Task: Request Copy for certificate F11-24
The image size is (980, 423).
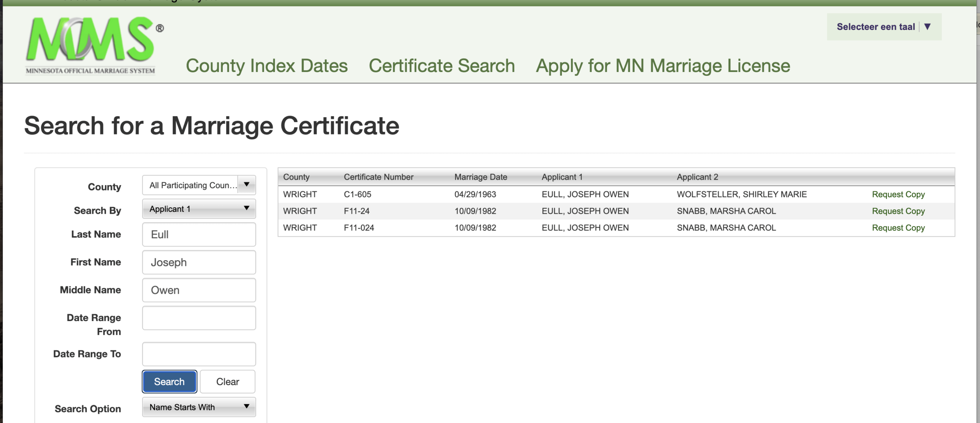Action: tap(898, 211)
